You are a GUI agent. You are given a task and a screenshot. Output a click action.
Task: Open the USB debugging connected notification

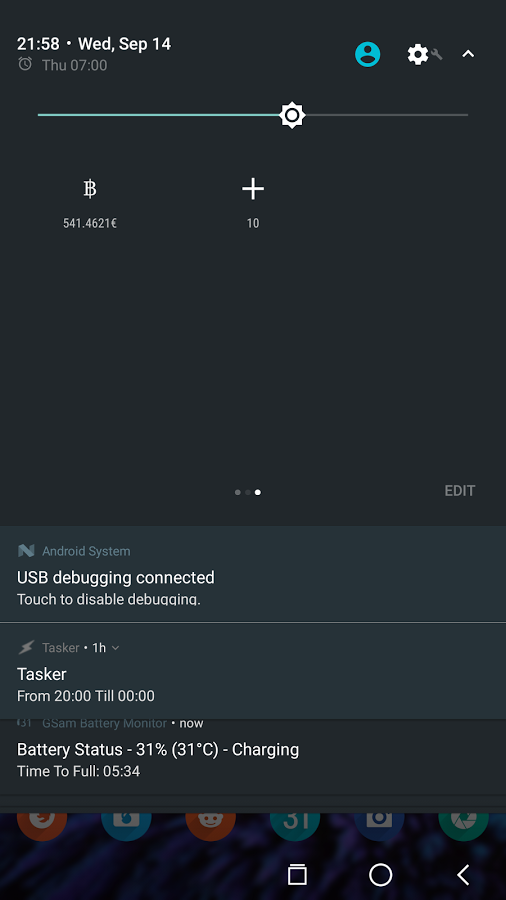pyautogui.click(x=253, y=574)
